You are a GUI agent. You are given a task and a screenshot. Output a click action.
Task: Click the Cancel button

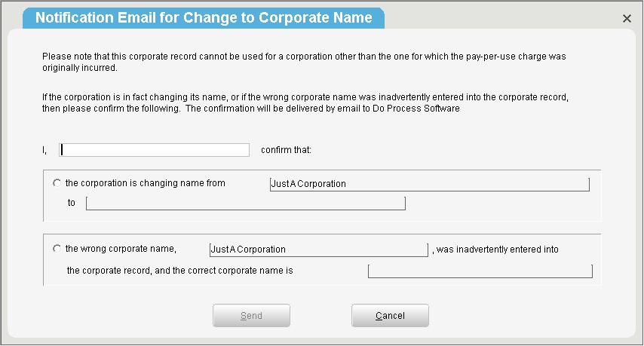390,315
